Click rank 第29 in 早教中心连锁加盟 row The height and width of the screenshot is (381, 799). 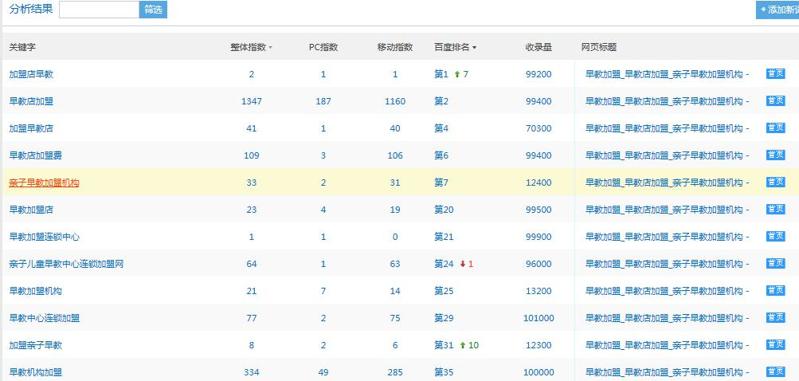(444, 318)
